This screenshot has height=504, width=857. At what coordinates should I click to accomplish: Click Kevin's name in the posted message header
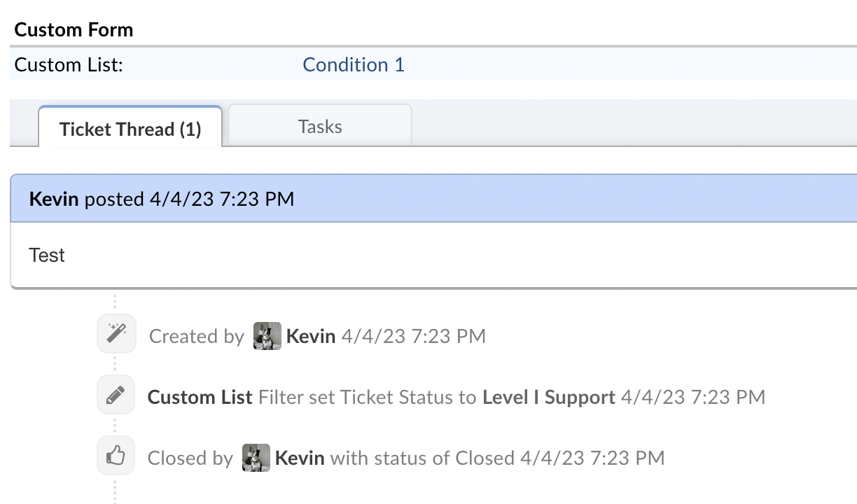tap(54, 199)
